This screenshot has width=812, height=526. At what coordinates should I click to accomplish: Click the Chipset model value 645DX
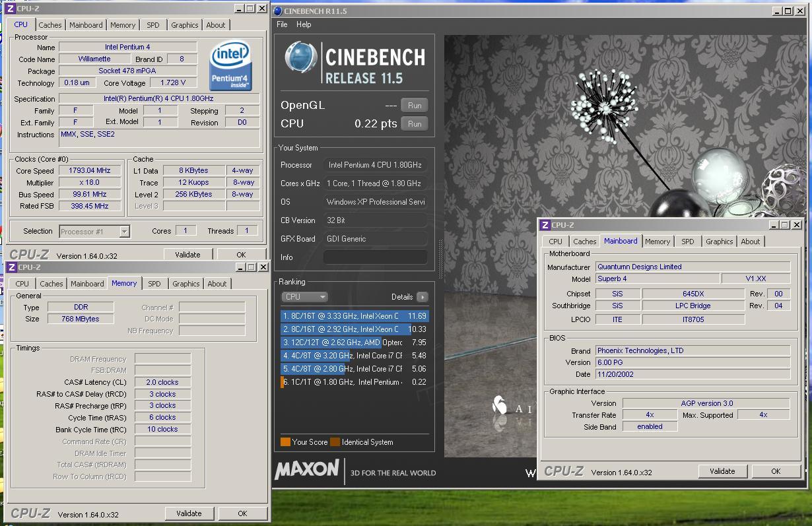point(693,294)
